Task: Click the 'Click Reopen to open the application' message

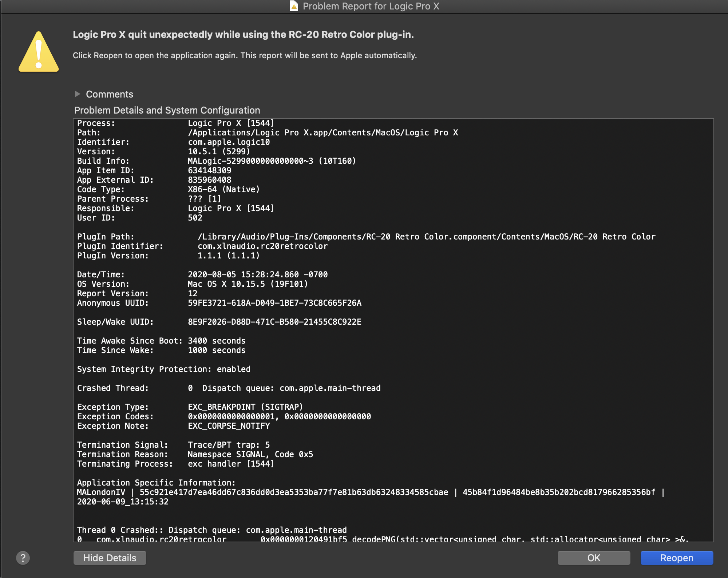Action: click(x=245, y=55)
